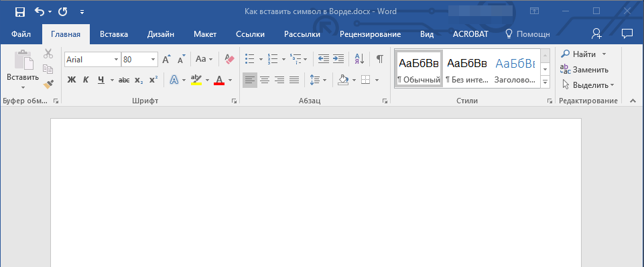Decrease paragraph indent

(x=324, y=59)
